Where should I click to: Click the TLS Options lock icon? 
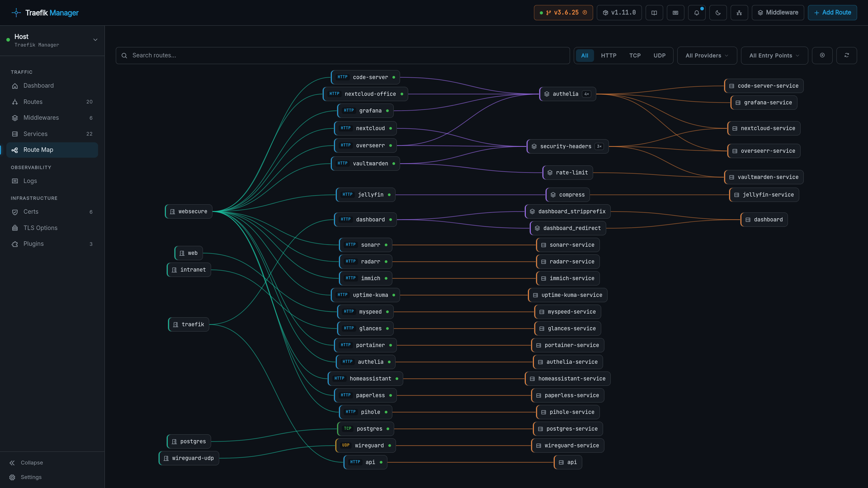[x=15, y=228]
